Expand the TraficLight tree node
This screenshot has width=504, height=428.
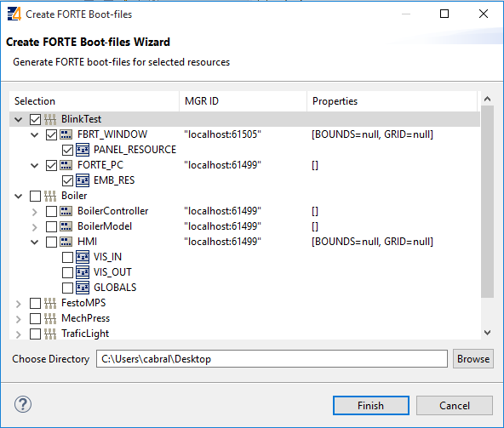click(x=19, y=334)
